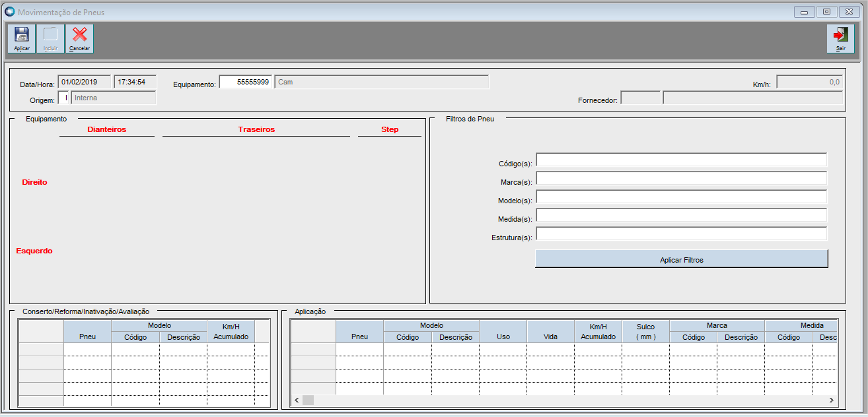Click the Fornecedor code field
The width and height of the screenshot is (868, 417).
[641, 98]
